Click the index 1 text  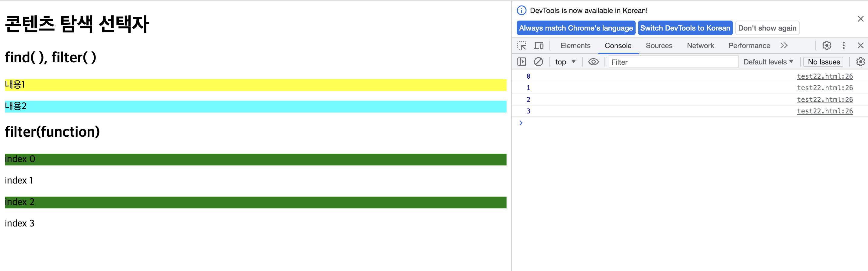19,181
